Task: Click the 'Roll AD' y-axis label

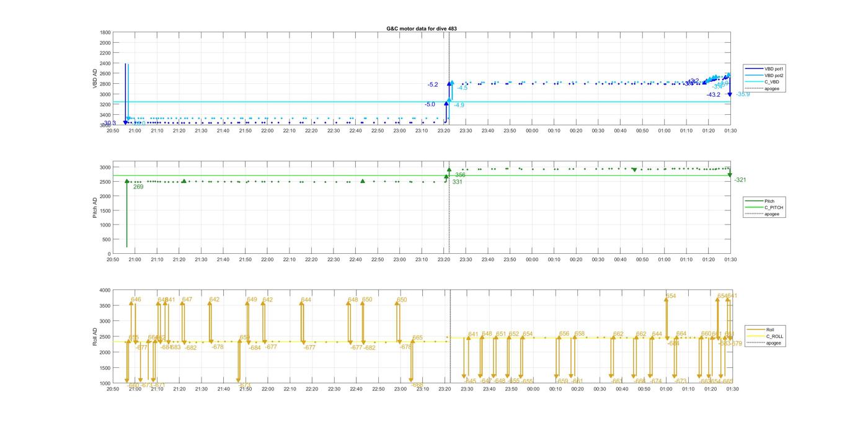Action: [94, 337]
